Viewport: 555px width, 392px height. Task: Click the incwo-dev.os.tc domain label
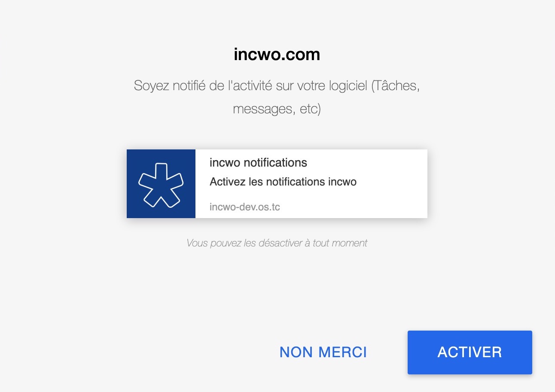245,207
